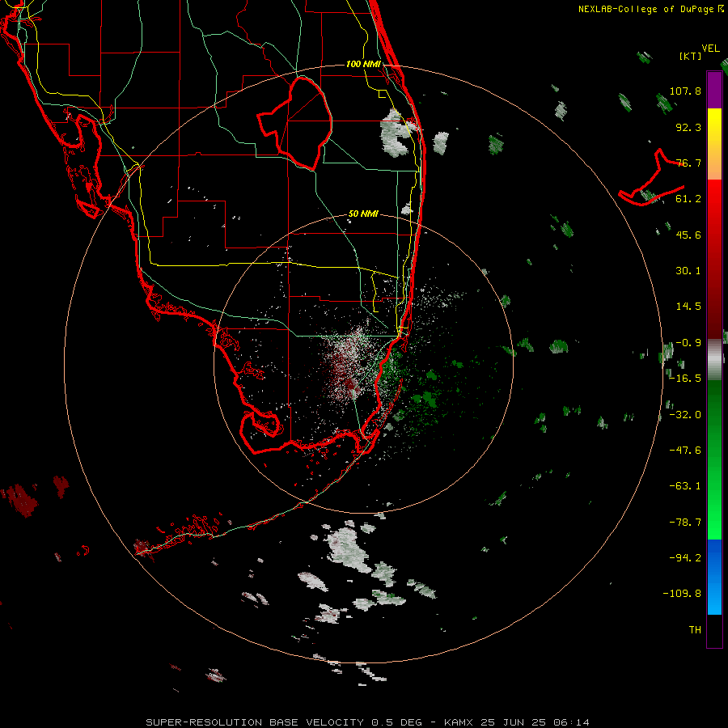Select the -63.1 legend value
This screenshot has width=728, height=728.
685,486
